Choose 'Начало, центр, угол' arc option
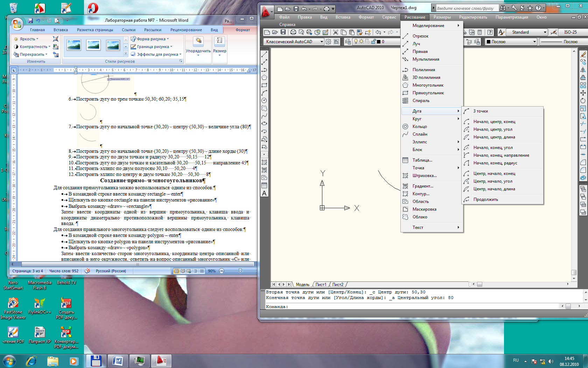The image size is (588, 368). pos(493,129)
